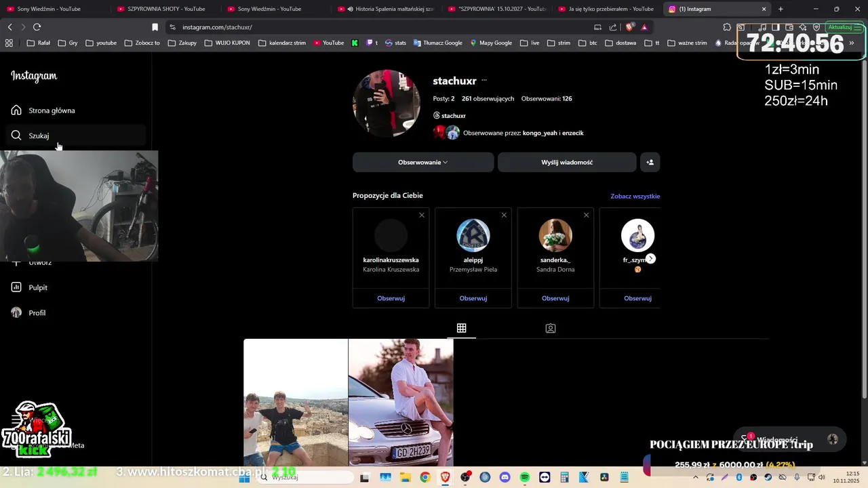Viewport: 868px width, 488px height.
Task: Switch to Ja się tylko przebierałem tab
Action: 608,9
